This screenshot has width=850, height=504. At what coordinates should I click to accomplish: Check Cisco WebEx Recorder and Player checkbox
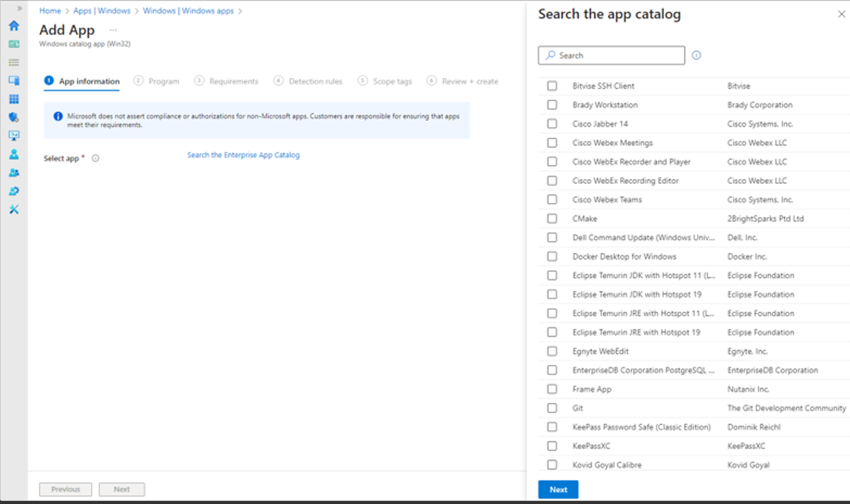552,162
